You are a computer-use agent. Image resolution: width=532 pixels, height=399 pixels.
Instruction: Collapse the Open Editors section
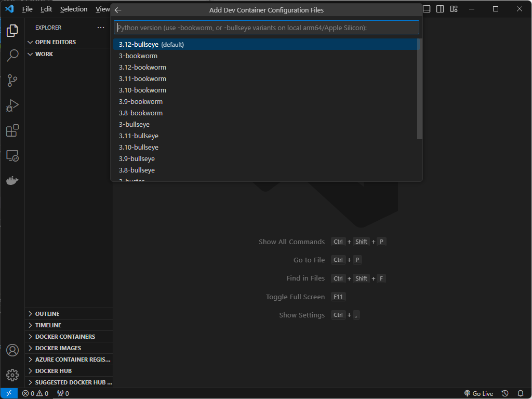[69, 42]
